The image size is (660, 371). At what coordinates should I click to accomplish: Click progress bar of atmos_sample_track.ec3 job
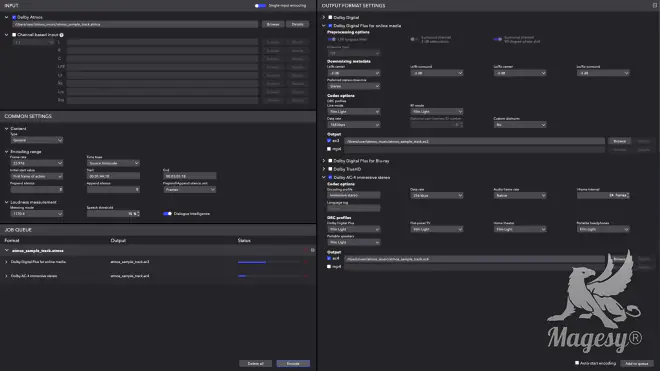[269, 262]
